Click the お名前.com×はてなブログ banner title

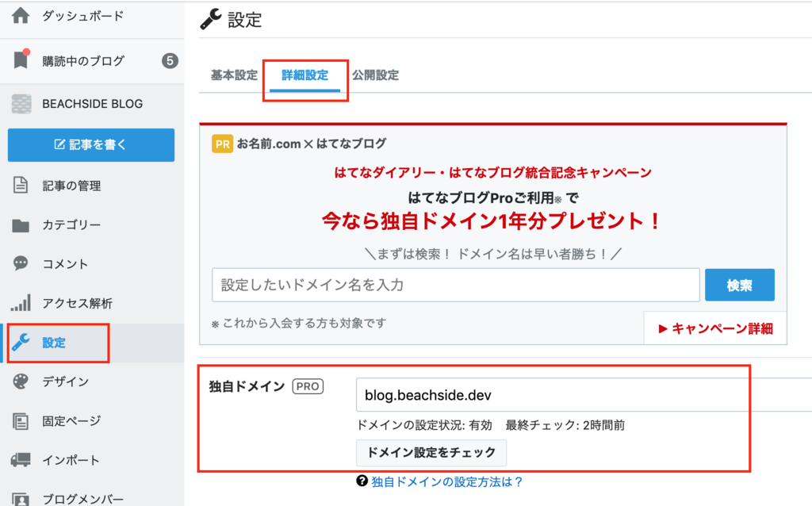tap(311, 144)
